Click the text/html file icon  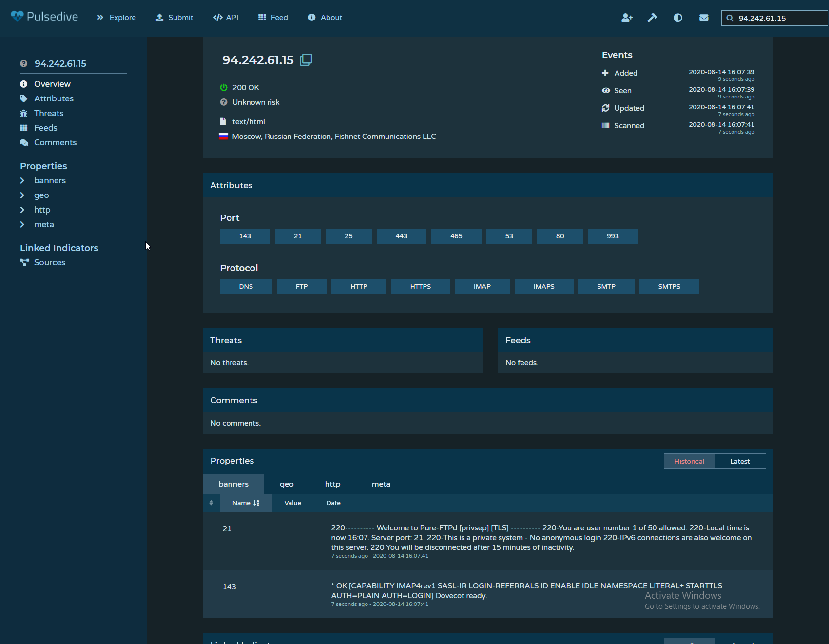[223, 121]
